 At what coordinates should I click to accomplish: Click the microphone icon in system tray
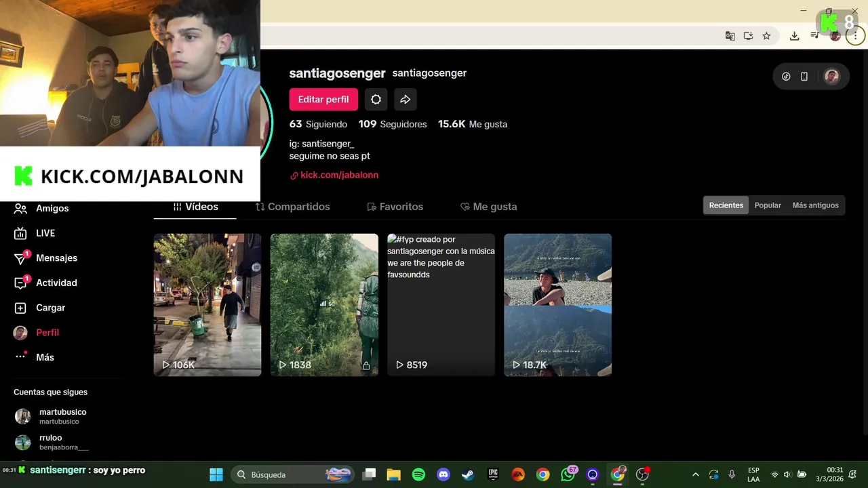tap(732, 474)
